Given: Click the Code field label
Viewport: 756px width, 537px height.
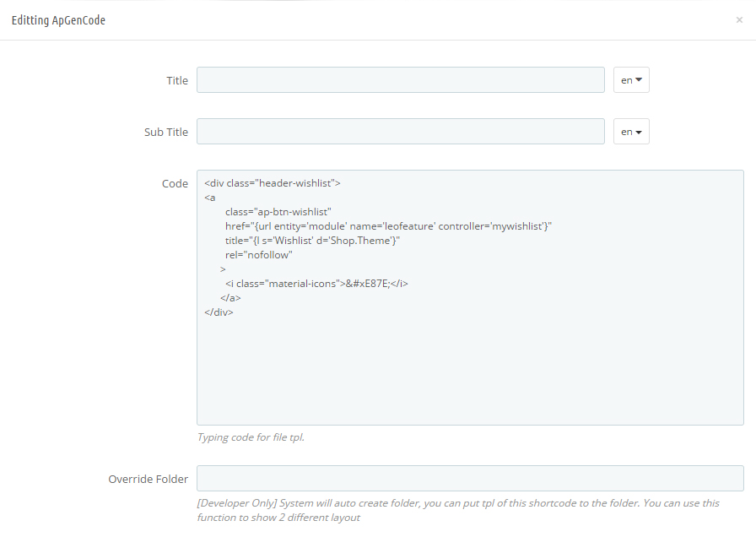Looking at the screenshot, I should [175, 184].
